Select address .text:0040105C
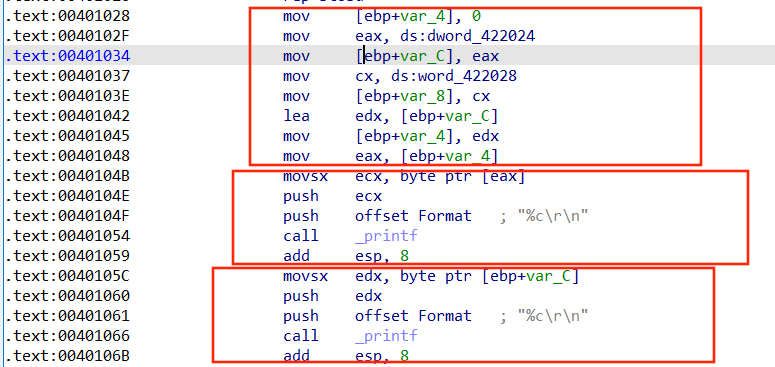775x367 pixels. pyautogui.click(x=68, y=276)
